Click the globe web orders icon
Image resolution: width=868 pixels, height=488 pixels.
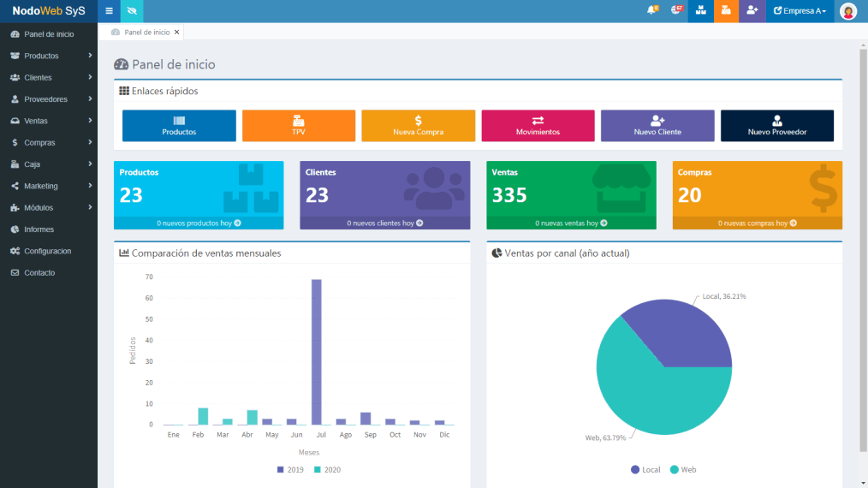(x=676, y=11)
